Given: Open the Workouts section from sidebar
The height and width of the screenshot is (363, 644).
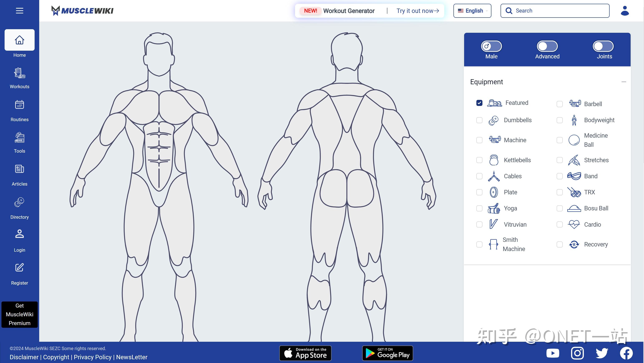Looking at the screenshot, I should tap(19, 73).
